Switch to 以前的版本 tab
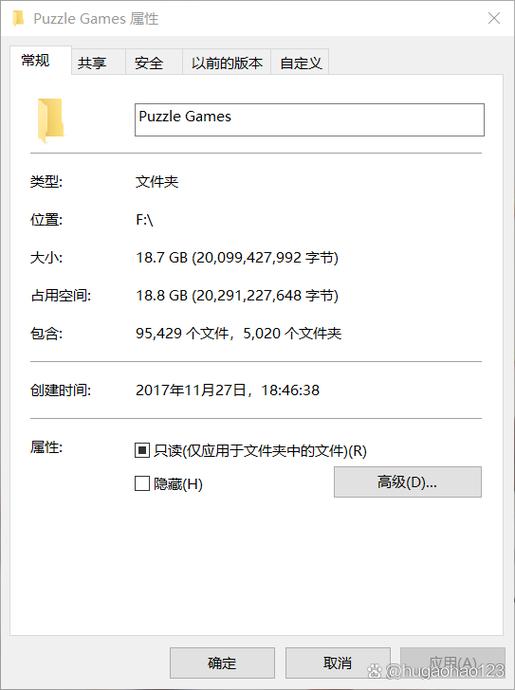515x690 pixels. 227,62
